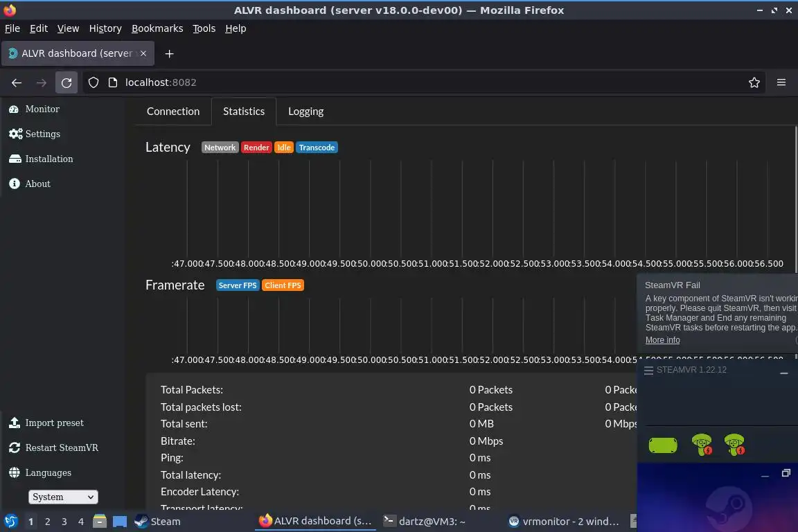Toggle the Client FPS legend
The width and height of the screenshot is (798, 532).
coord(283,285)
